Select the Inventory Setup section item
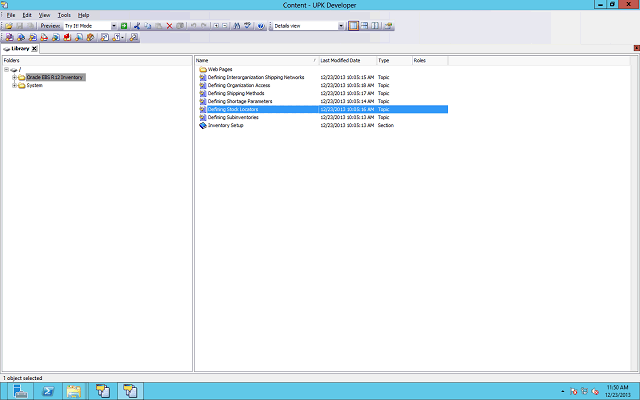This screenshot has width=640, height=400. pyautogui.click(x=225, y=125)
